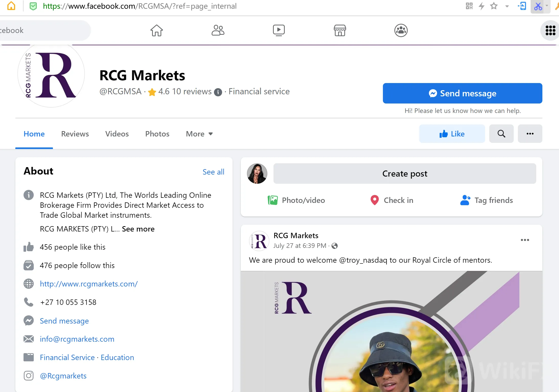The width and height of the screenshot is (559, 392).
Task: Click the Check in option
Action: point(392,200)
